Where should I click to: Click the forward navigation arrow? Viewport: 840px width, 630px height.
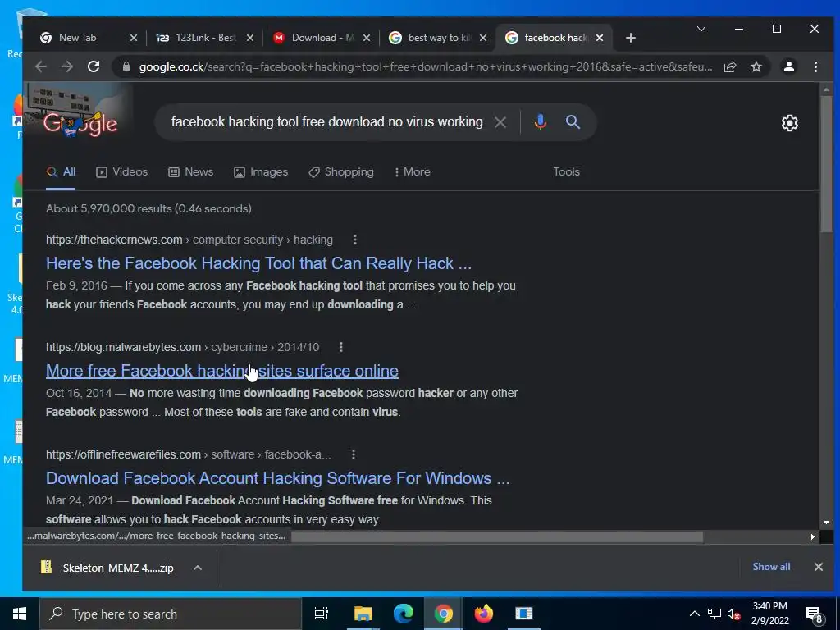tap(67, 66)
